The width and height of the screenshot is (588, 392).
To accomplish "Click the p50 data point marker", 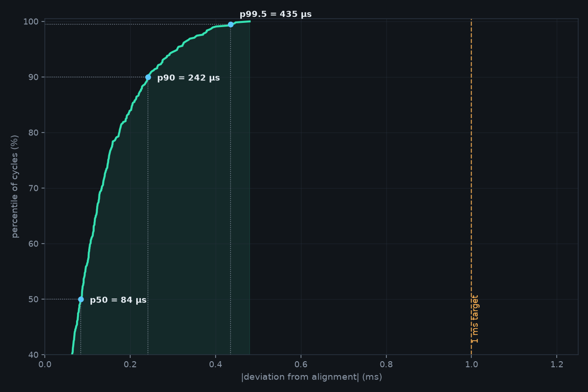I will 81,300.
